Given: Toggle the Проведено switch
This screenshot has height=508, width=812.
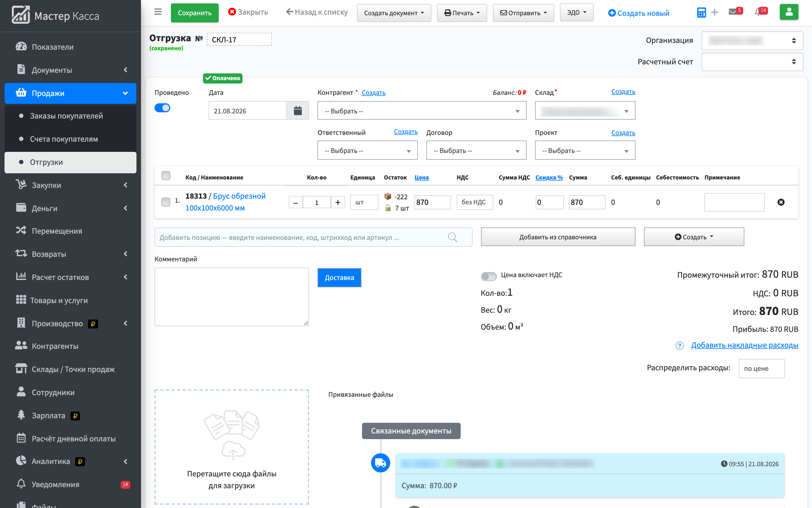Looking at the screenshot, I should tap(162, 108).
